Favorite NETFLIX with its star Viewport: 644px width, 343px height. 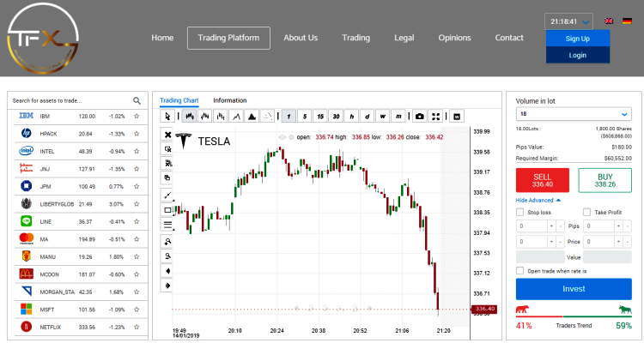point(137,327)
